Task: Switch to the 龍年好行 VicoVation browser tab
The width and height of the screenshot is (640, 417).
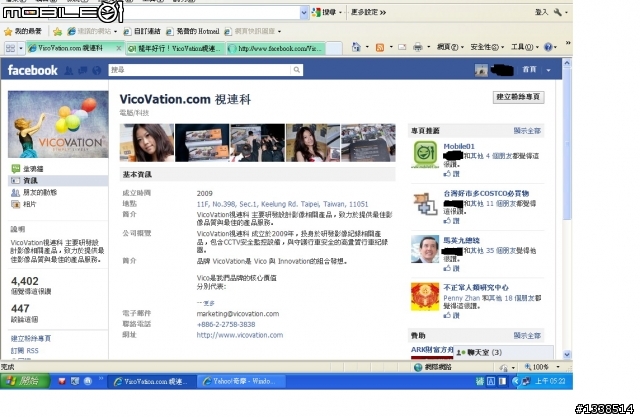Action: click(176, 49)
